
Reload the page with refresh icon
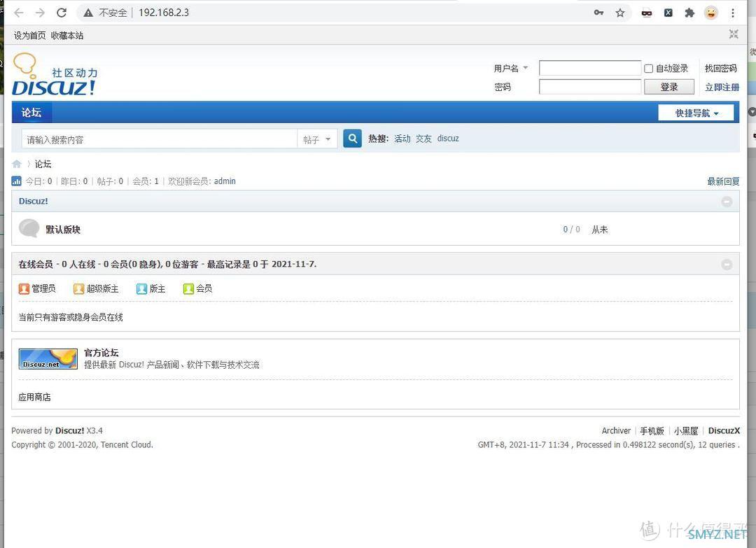click(x=61, y=13)
